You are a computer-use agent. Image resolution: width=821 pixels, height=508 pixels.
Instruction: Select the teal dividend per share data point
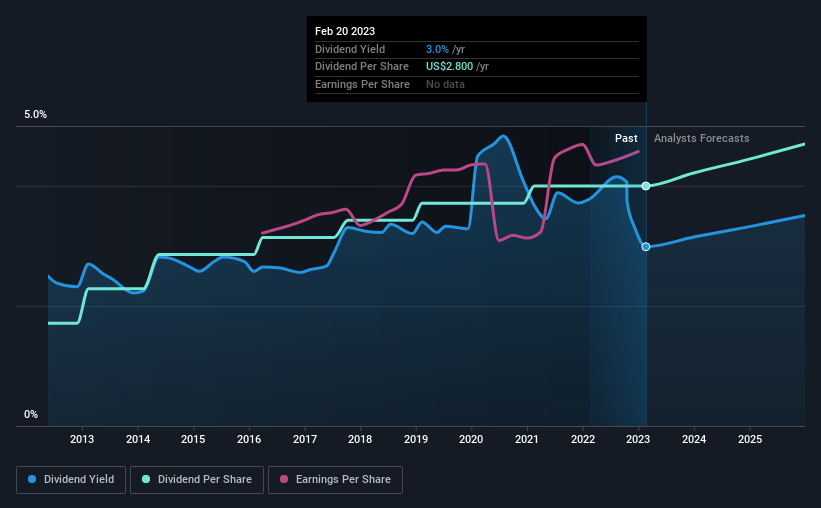[646, 186]
